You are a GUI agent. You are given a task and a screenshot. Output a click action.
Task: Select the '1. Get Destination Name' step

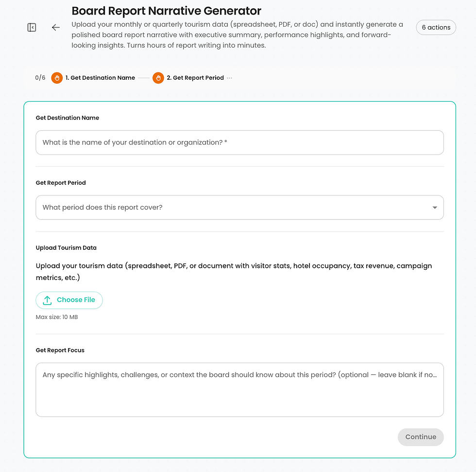click(x=101, y=78)
